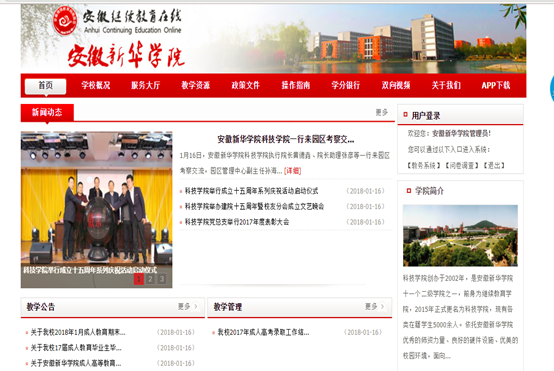Open notice 关于安徽新华学院成人高等教育...

point(76,364)
